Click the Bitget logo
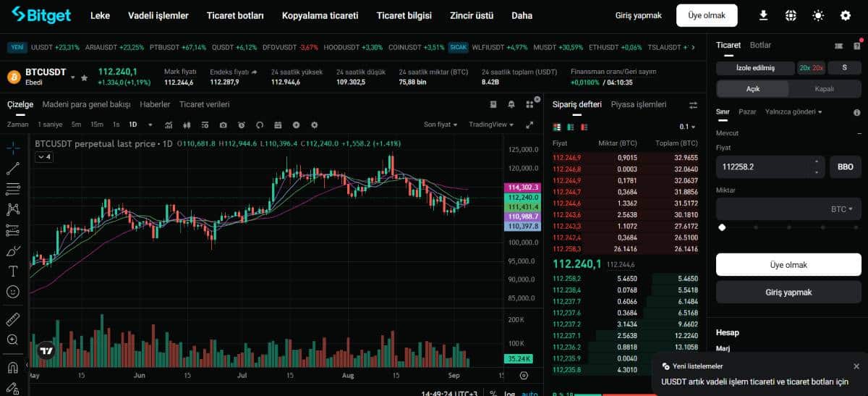Image resolution: width=868 pixels, height=396 pixels. coord(41,15)
